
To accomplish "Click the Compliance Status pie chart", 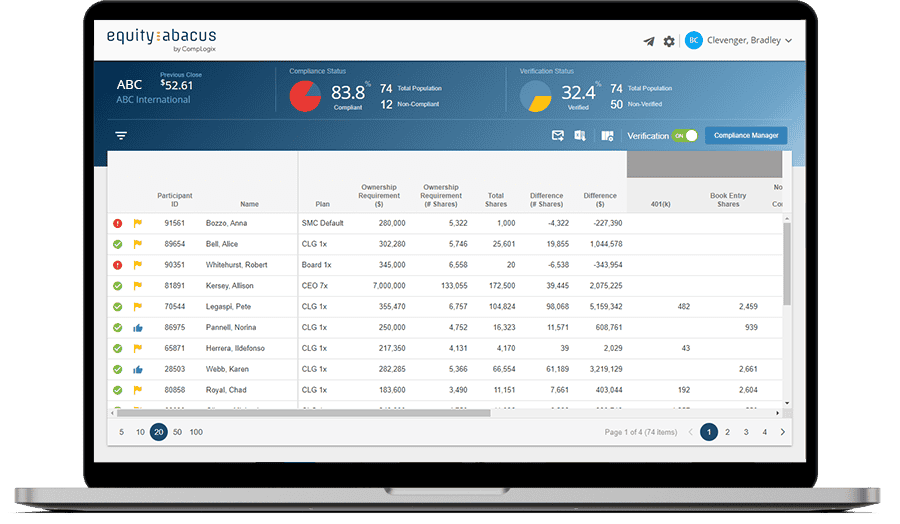I will 305,96.
